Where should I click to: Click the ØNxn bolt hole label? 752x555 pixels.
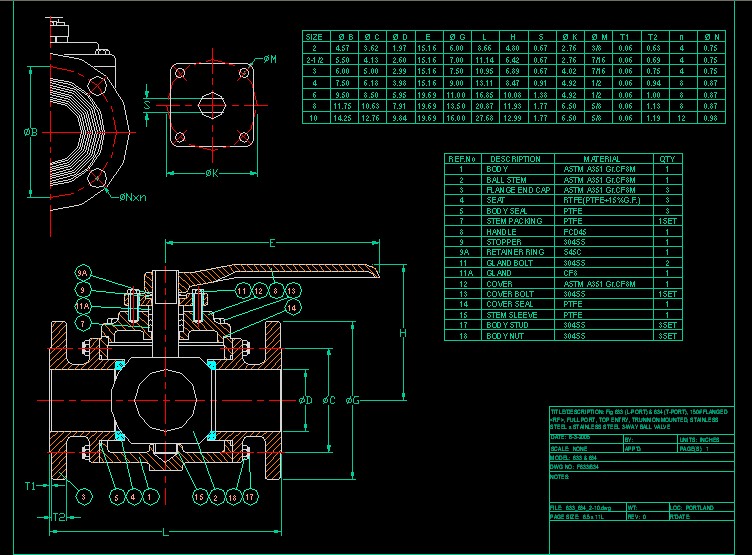point(133,197)
